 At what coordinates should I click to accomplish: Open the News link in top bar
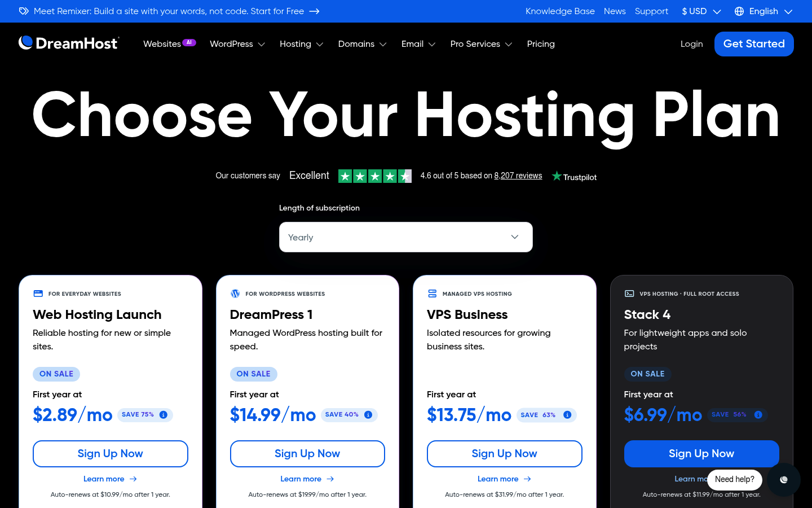(615, 11)
